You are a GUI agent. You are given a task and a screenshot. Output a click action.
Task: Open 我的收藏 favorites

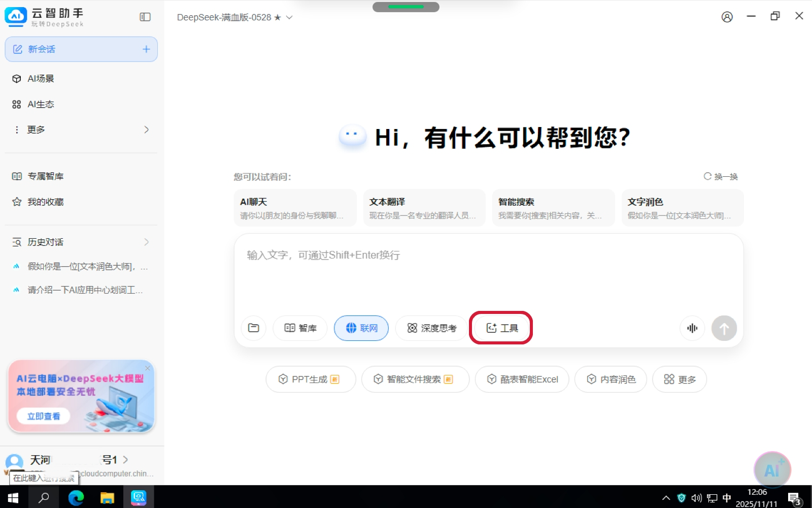(x=81, y=202)
